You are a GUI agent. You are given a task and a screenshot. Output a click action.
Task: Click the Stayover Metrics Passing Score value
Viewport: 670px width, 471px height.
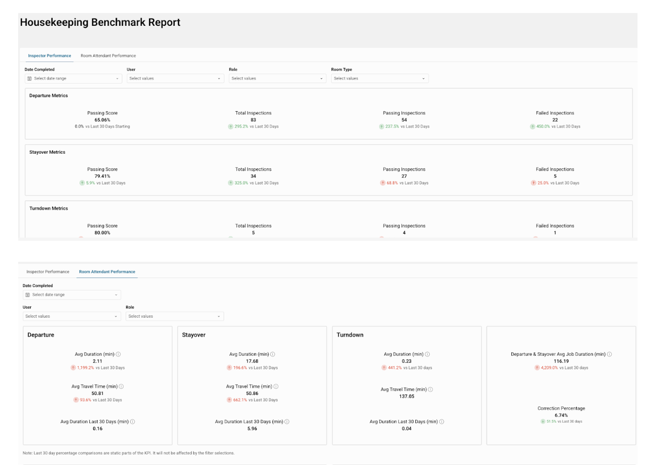click(102, 176)
